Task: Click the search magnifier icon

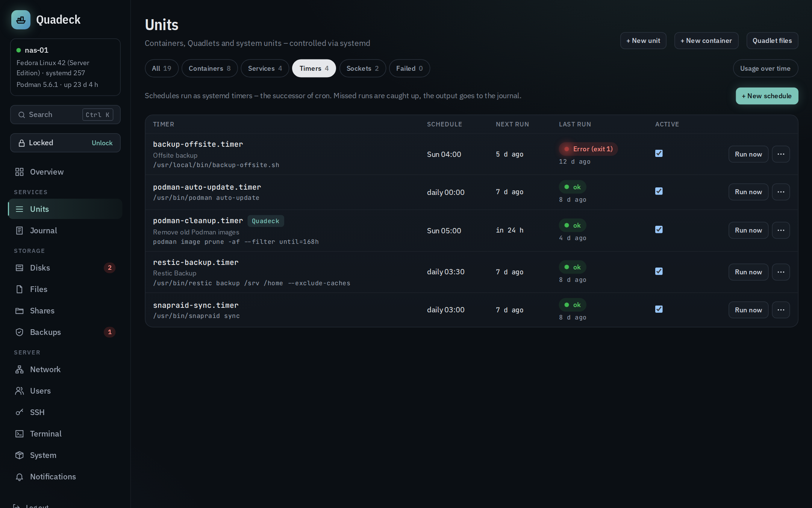Action: point(22,115)
